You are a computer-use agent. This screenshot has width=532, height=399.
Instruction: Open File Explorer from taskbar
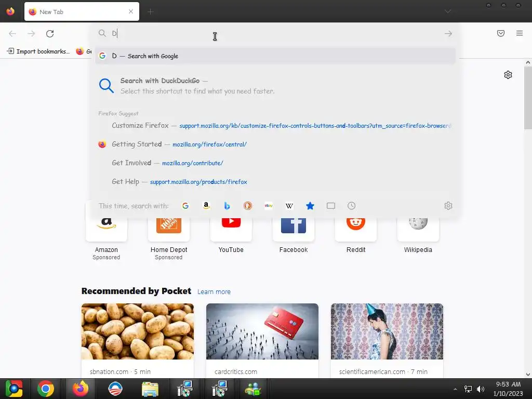click(x=150, y=389)
